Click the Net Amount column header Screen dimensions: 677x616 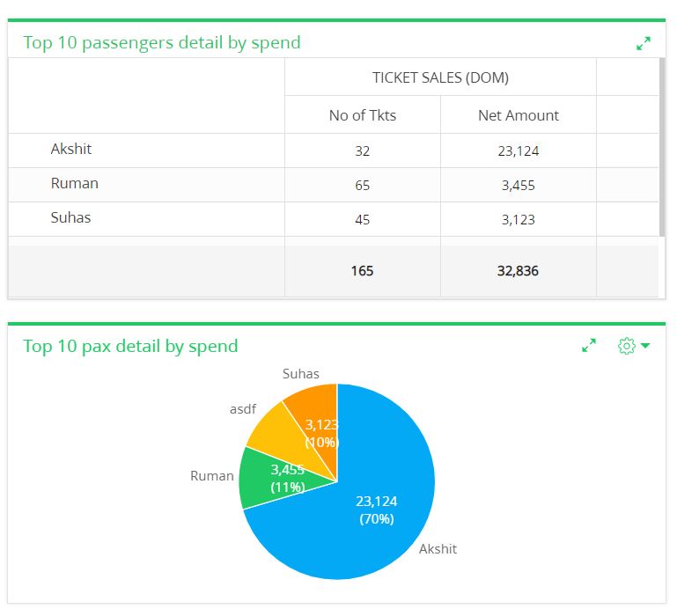[519, 114]
